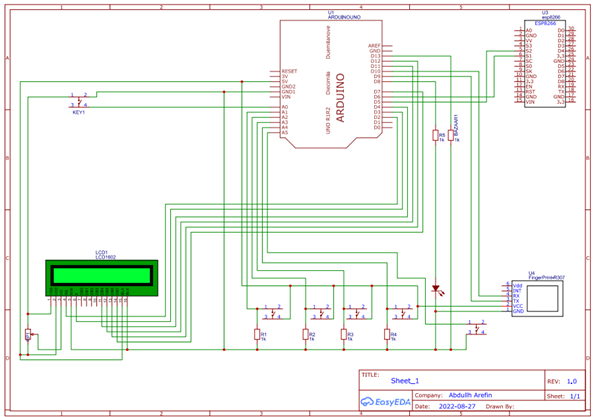Viewport: 594px width, 417px height.
Task: Select the rightmost push button beside fingerprint sensor
Action: click(x=476, y=328)
